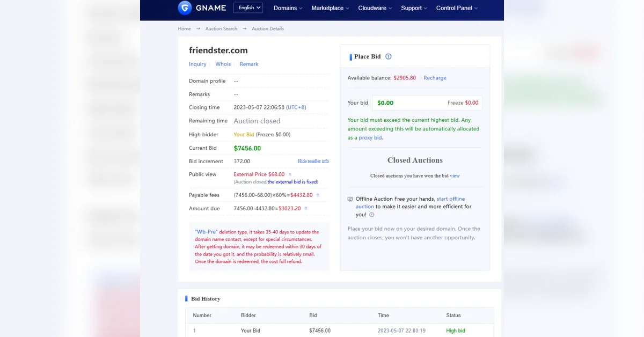Click the High bid status in row 1
Viewport: 644px width, 337px height.
pyautogui.click(x=456, y=331)
